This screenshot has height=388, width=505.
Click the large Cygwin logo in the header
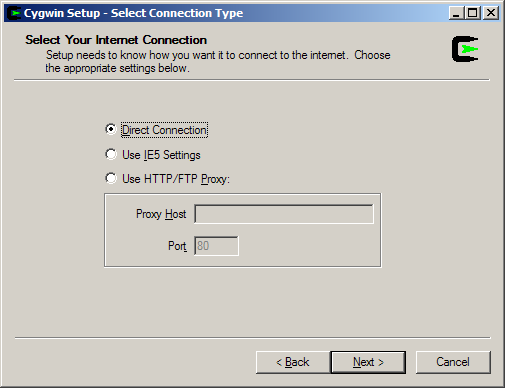pos(465,49)
